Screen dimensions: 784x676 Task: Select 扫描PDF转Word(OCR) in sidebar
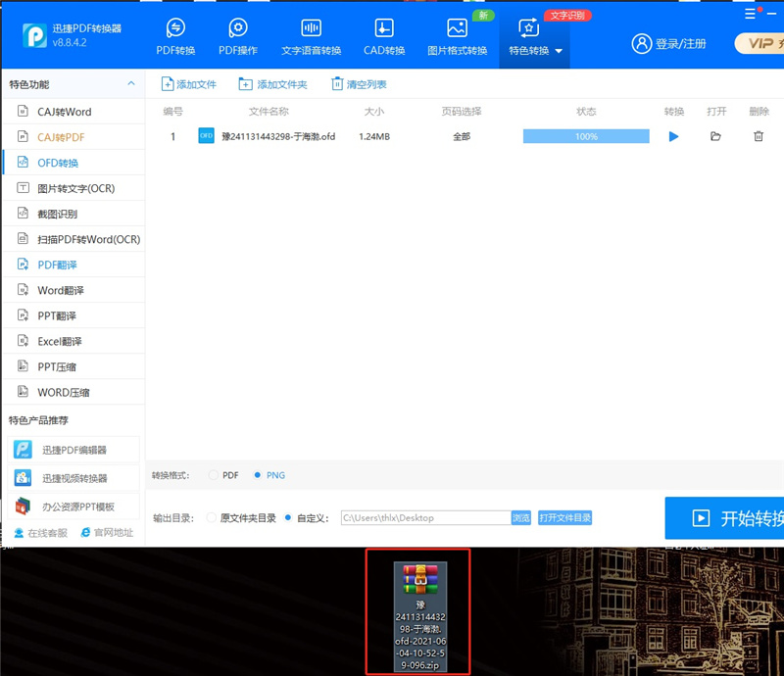click(74, 239)
